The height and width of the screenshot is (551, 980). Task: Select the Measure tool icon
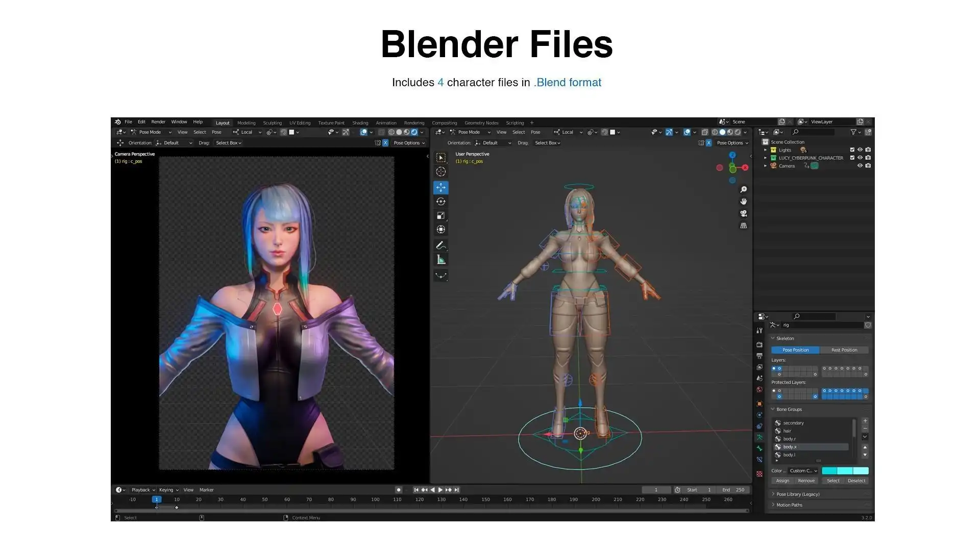pos(441,260)
